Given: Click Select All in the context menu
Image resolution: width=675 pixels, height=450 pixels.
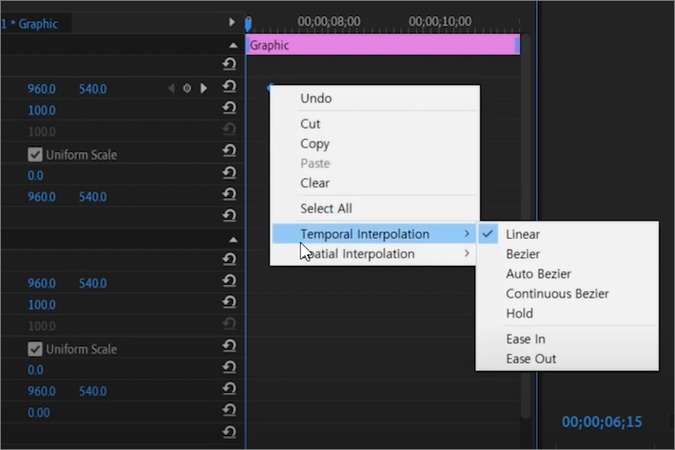Looking at the screenshot, I should click(x=326, y=208).
